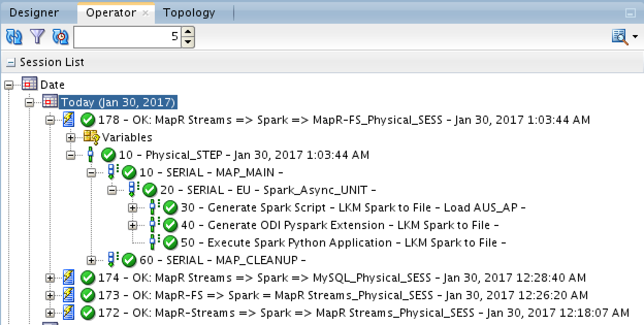Open the Topology tab
The width and height of the screenshot is (644, 325).
(x=189, y=13)
